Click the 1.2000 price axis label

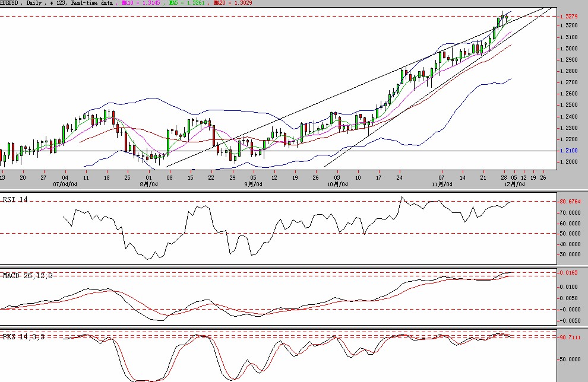(x=568, y=162)
